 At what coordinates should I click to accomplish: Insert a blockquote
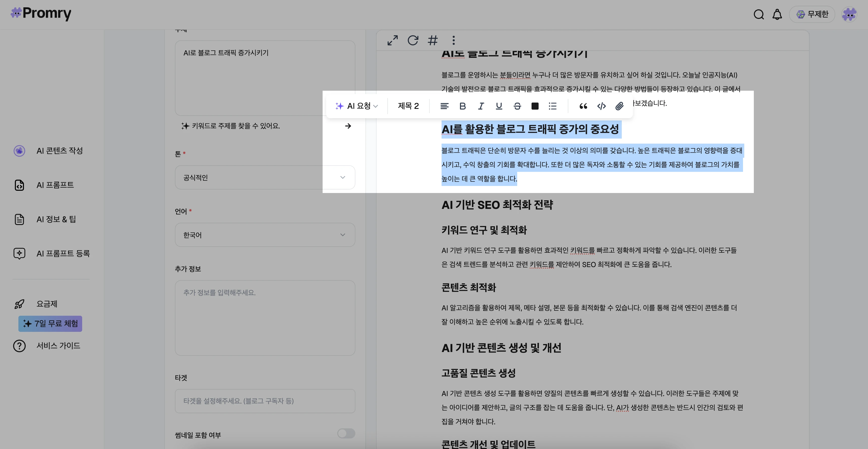(583, 106)
